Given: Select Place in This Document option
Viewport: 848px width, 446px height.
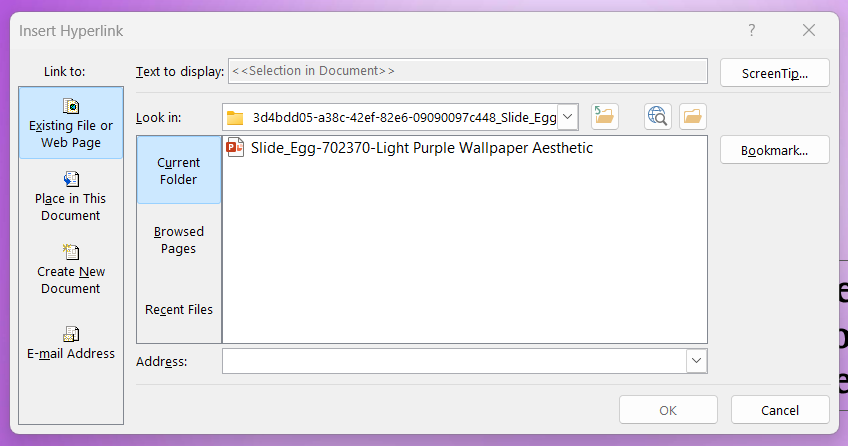Looking at the screenshot, I should 71,196.
